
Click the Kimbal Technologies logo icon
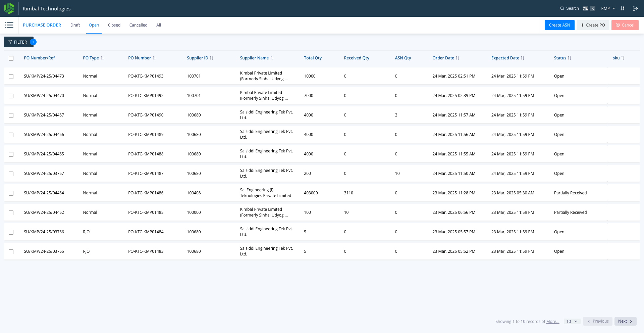(9, 8)
